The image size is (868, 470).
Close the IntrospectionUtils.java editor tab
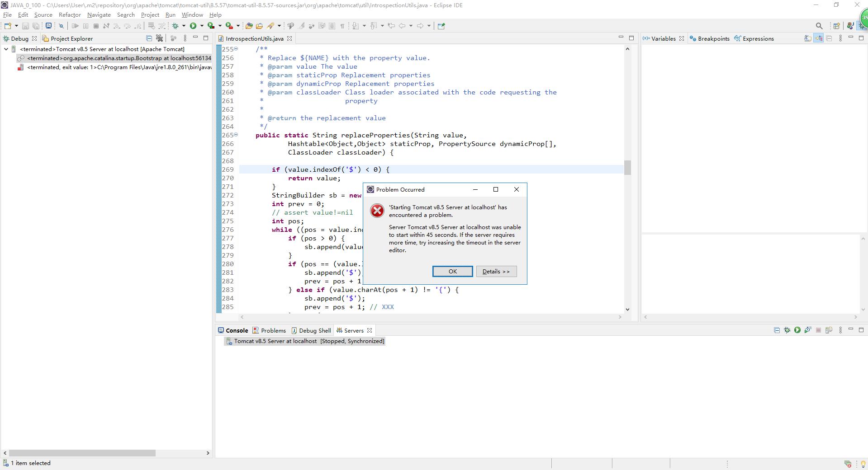(289, 38)
